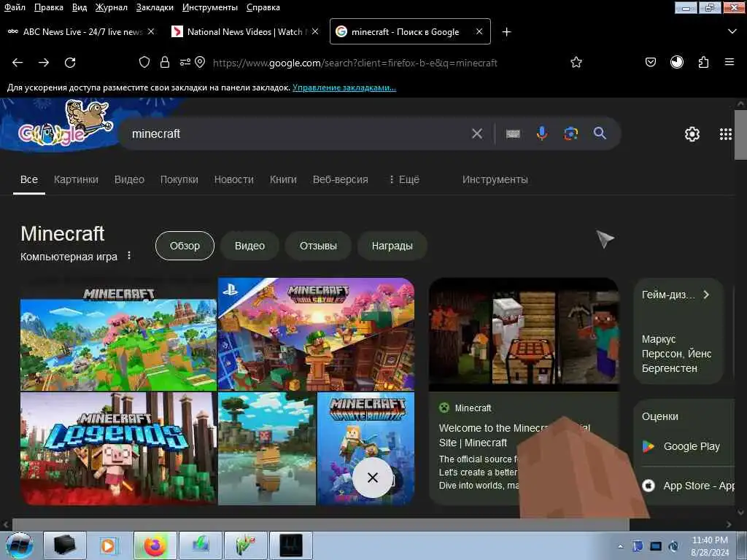Close the minecraft Google search tab
Image resolution: width=747 pixels, height=560 pixels.
(x=479, y=31)
